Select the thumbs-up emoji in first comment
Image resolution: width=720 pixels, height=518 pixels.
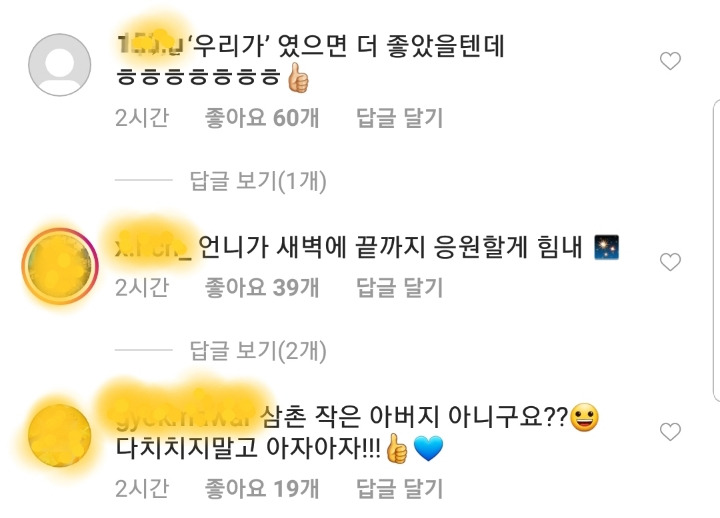coord(298,77)
